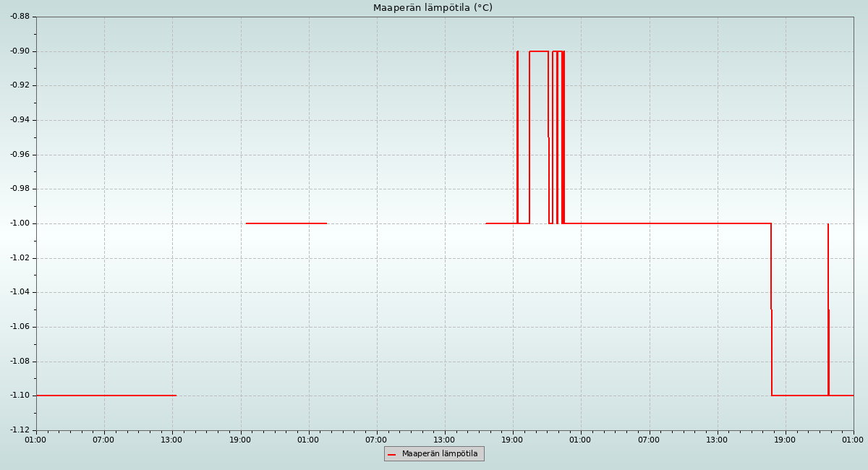Click the first 07:00 x-axis label
The width and height of the screenshot is (868, 470).
[103, 440]
